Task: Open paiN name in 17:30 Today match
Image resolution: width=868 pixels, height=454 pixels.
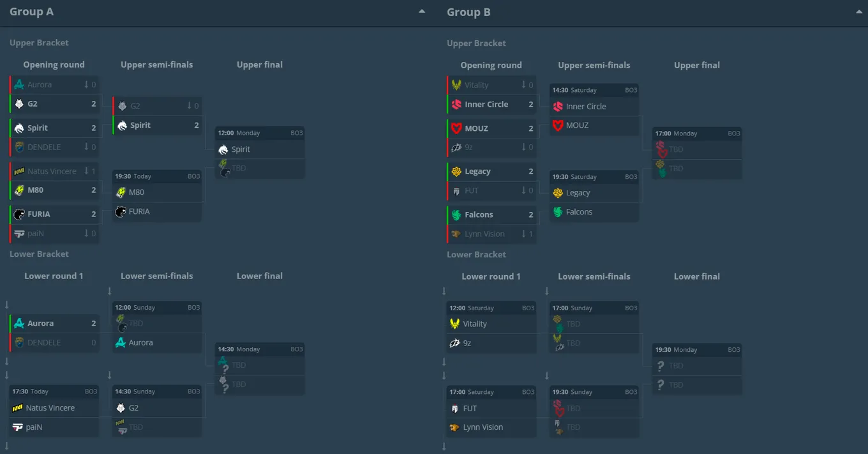Action: (x=34, y=427)
